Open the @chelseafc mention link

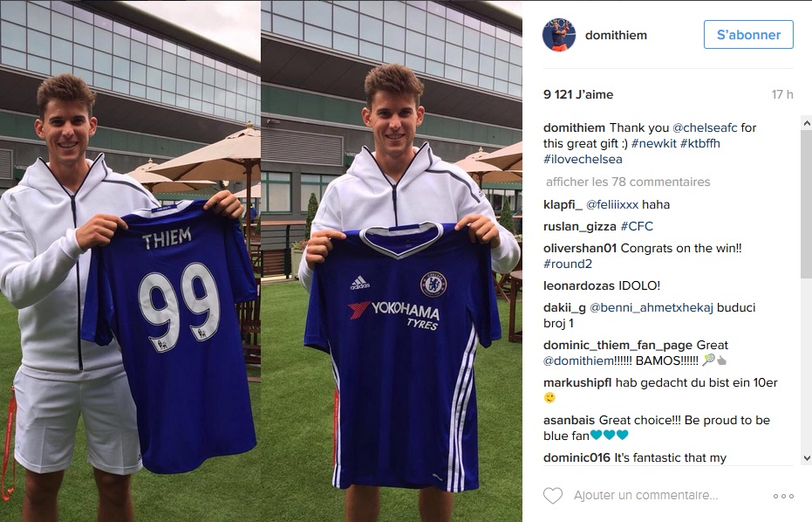pos(705,127)
